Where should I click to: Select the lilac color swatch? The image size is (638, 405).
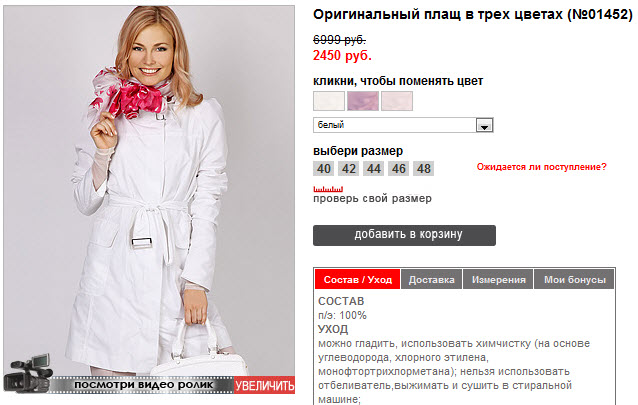363,101
